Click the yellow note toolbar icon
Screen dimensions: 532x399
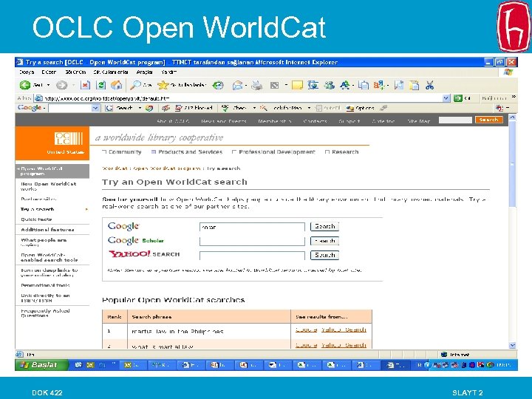297,85
